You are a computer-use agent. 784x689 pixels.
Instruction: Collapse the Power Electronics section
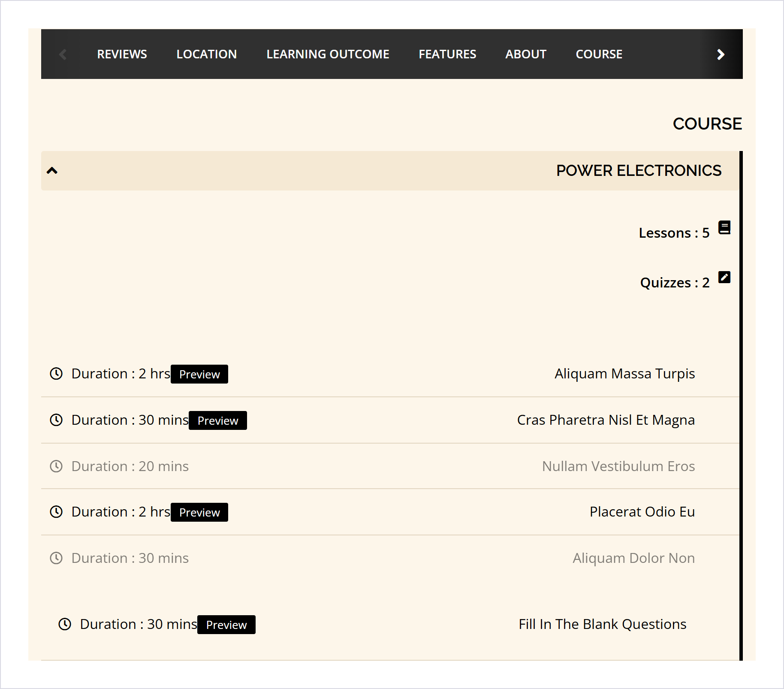pos(52,171)
